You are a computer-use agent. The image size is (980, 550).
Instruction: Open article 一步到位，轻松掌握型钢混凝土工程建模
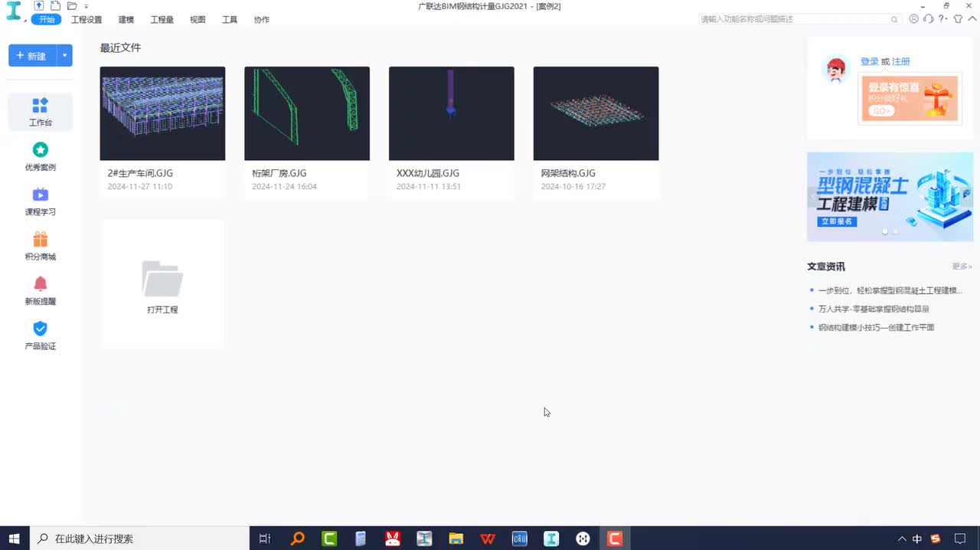[x=890, y=290]
